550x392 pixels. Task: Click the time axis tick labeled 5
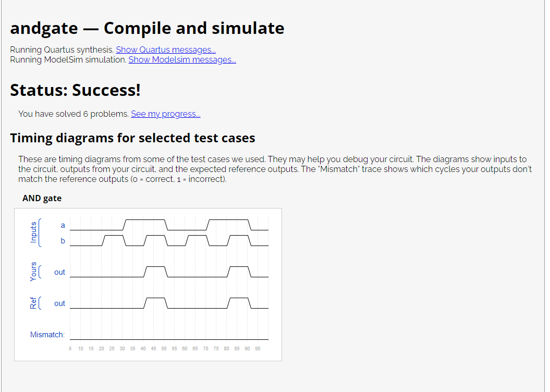70,349
